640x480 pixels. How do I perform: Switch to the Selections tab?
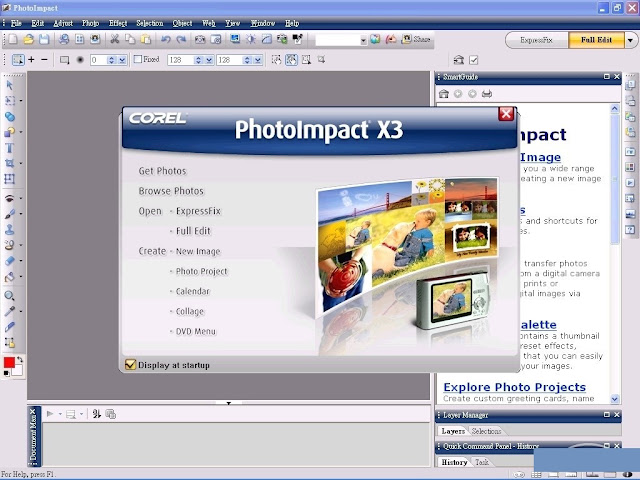486,431
